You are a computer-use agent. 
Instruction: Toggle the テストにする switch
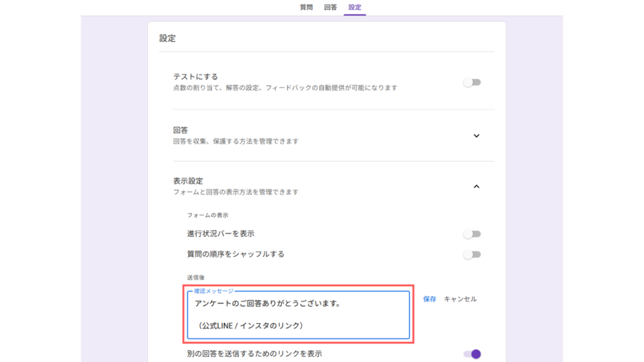click(472, 82)
